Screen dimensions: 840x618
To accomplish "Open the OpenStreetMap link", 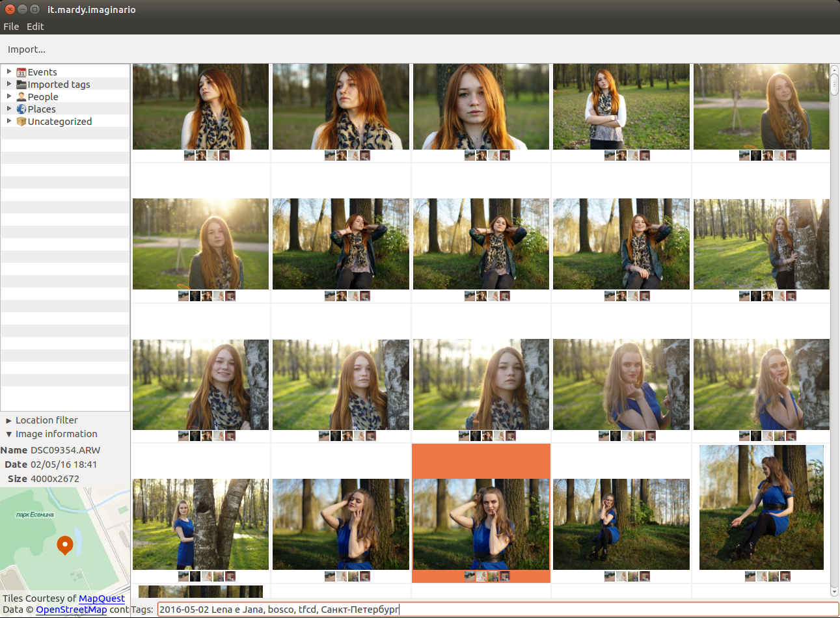I will pos(71,610).
